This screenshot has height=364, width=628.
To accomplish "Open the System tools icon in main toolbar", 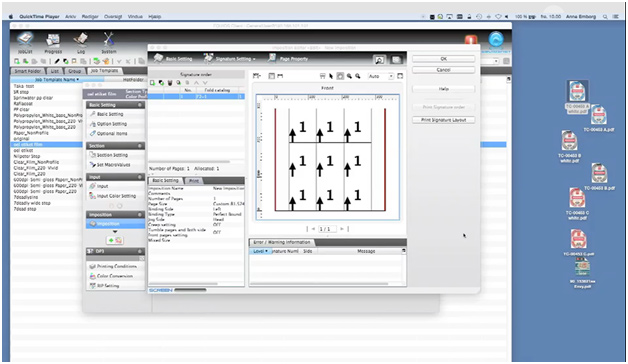I will (x=109, y=43).
